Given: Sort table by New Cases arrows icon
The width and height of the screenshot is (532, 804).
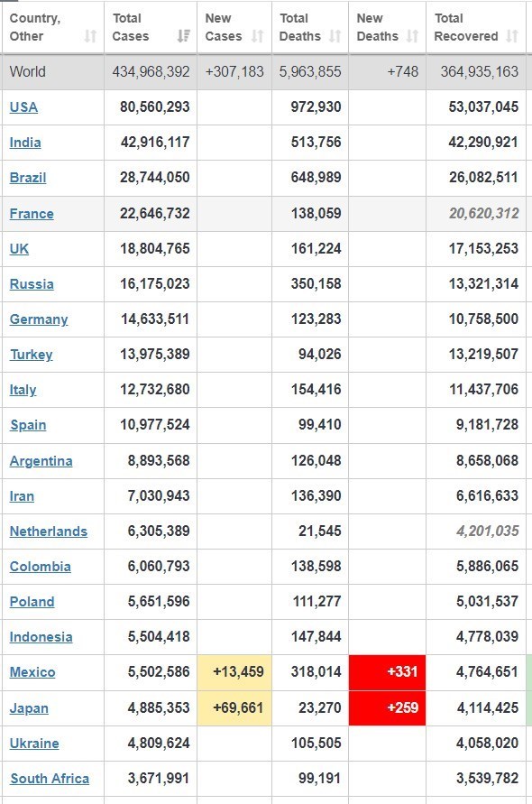Looking at the screenshot, I should [x=257, y=36].
